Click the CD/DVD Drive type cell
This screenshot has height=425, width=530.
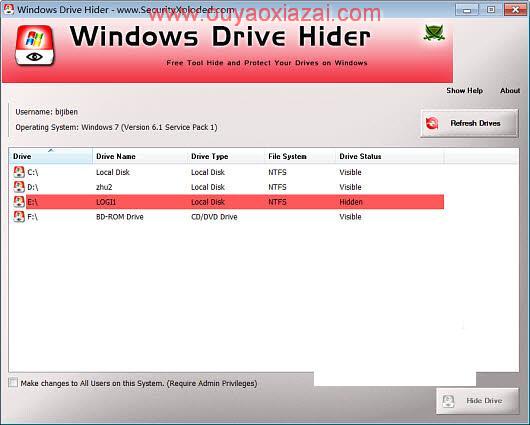click(x=214, y=217)
